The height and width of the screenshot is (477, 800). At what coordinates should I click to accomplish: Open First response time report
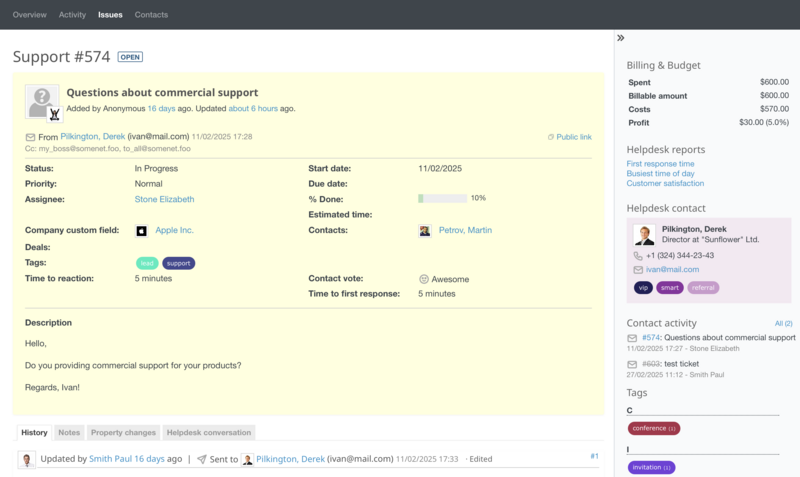pyautogui.click(x=660, y=163)
